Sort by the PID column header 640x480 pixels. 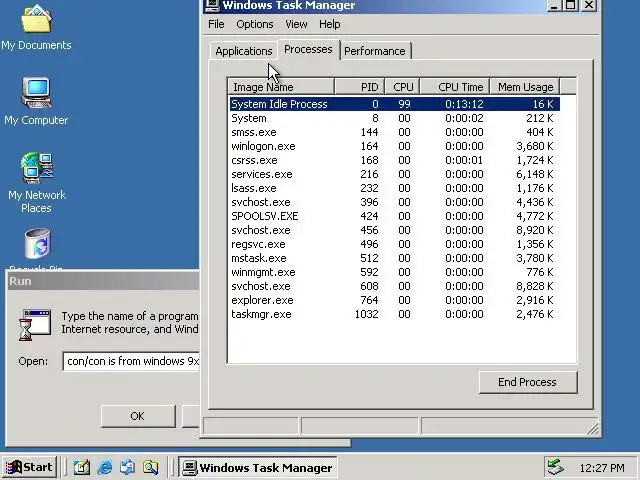click(359, 87)
